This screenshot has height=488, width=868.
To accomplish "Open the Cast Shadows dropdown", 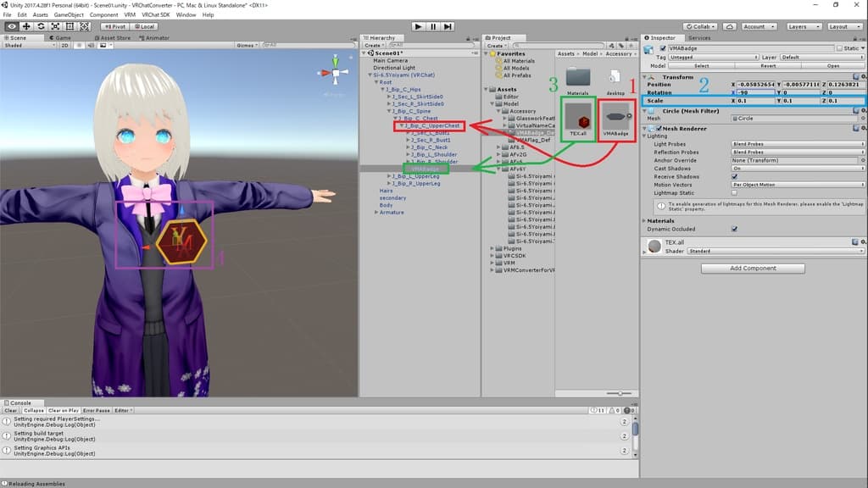I will (797, 168).
